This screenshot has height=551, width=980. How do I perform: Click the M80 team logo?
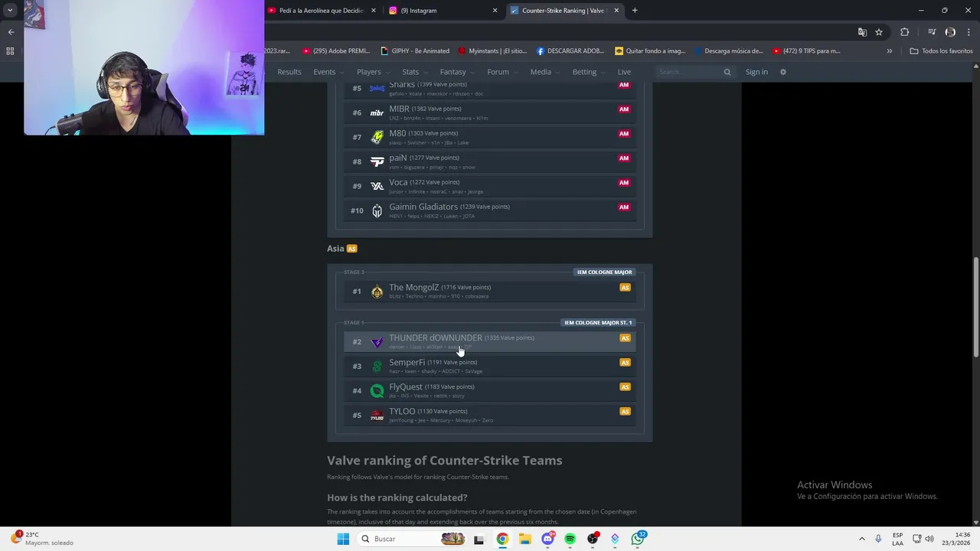tap(377, 137)
